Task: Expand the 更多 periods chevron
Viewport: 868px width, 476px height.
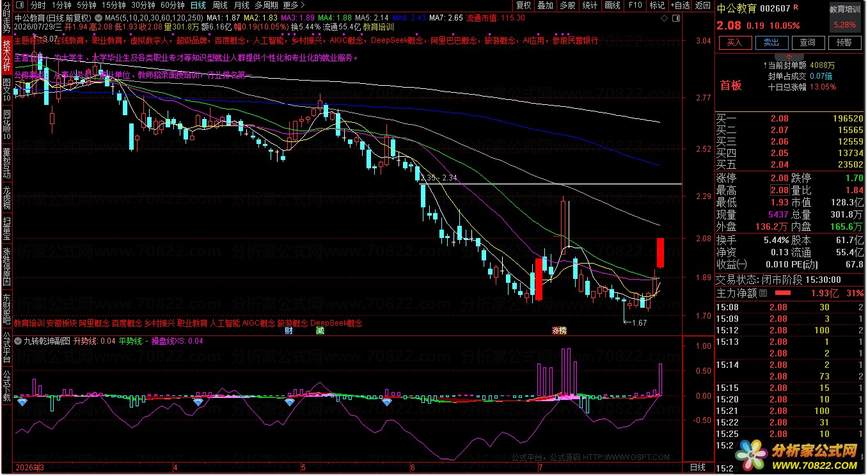Action: coord(303,5)
